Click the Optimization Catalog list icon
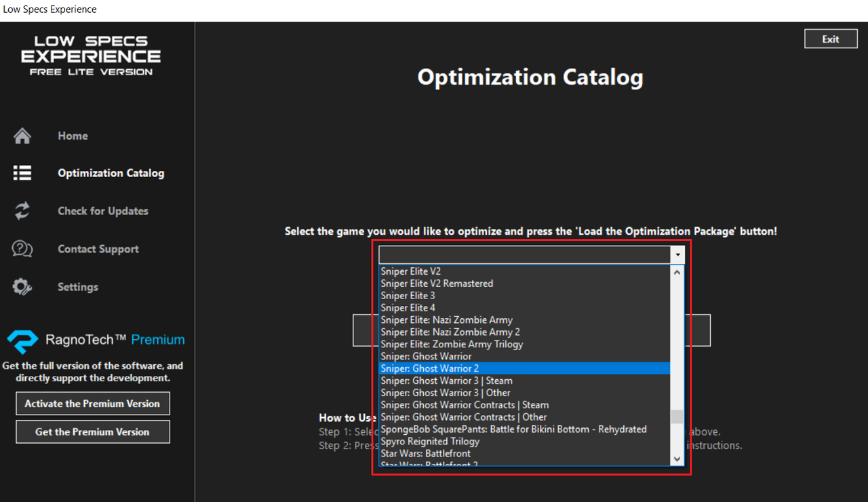This screenshot has width=868, height=502. (x=22, y=173)
